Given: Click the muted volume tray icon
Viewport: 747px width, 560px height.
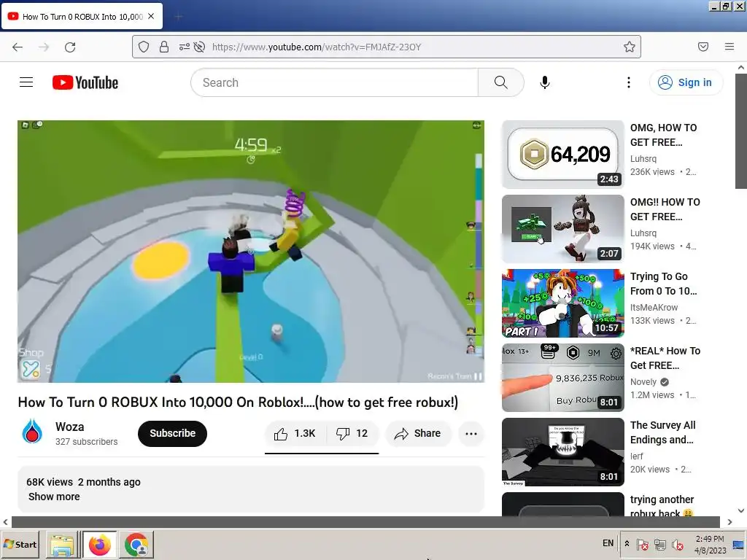Looking at the screenshot, I should click(677, 544).
